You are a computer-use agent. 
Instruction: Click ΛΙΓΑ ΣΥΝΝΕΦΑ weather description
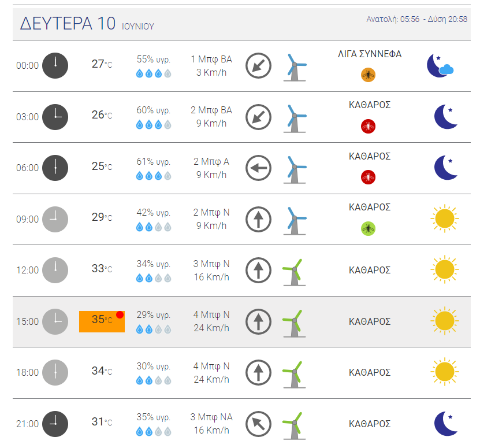[370, 54]
